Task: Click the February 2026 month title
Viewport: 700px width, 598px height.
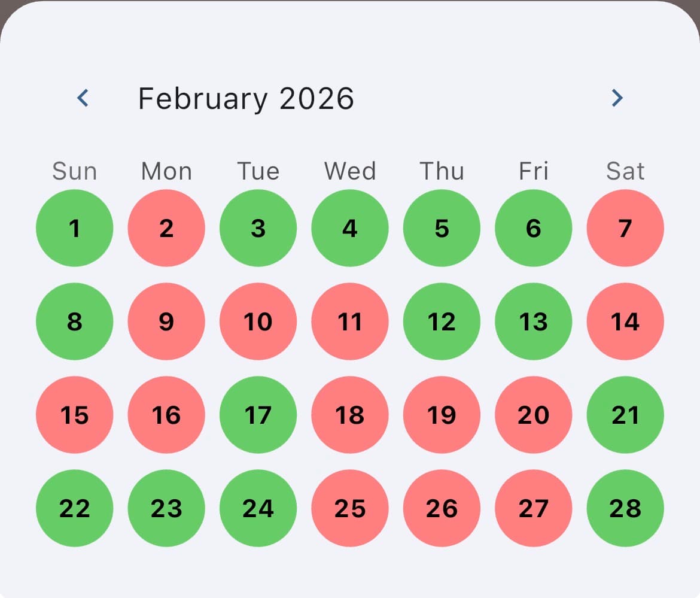Action: point(246,98)
